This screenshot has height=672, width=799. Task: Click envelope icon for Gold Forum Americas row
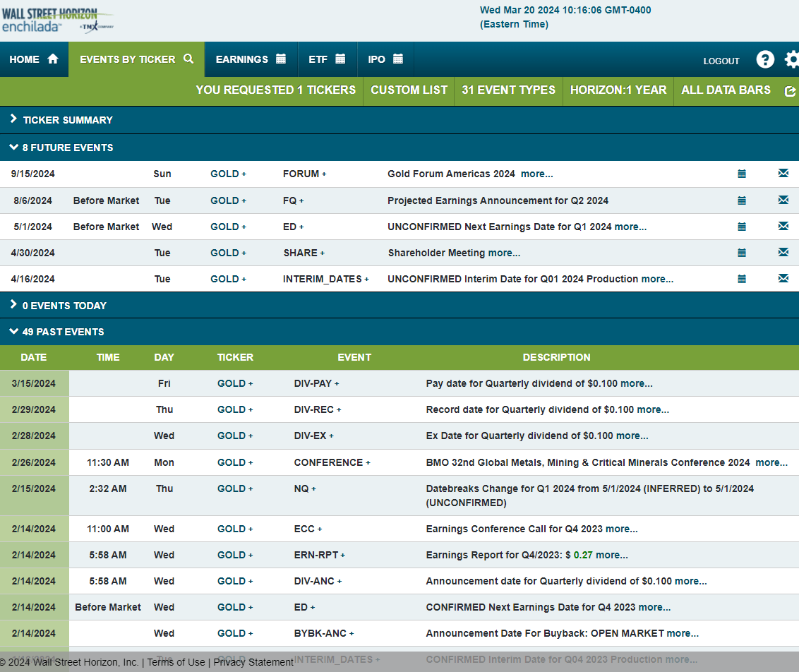coord(783,174)
